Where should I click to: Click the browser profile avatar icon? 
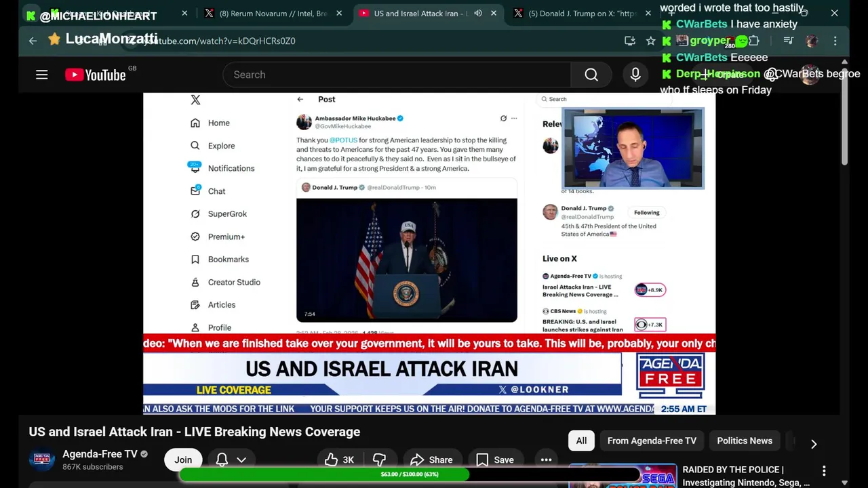pos(812,41)
